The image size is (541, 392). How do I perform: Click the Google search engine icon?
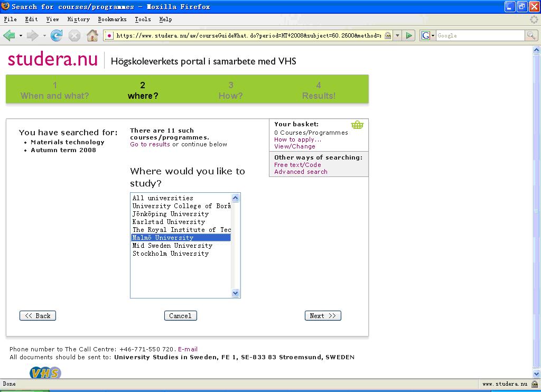point(426,35)
